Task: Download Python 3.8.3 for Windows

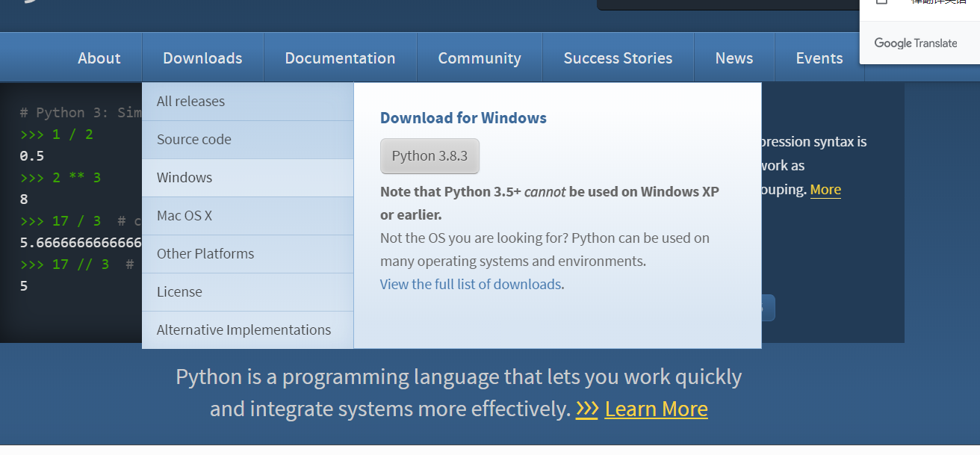Action: [429, 156]
